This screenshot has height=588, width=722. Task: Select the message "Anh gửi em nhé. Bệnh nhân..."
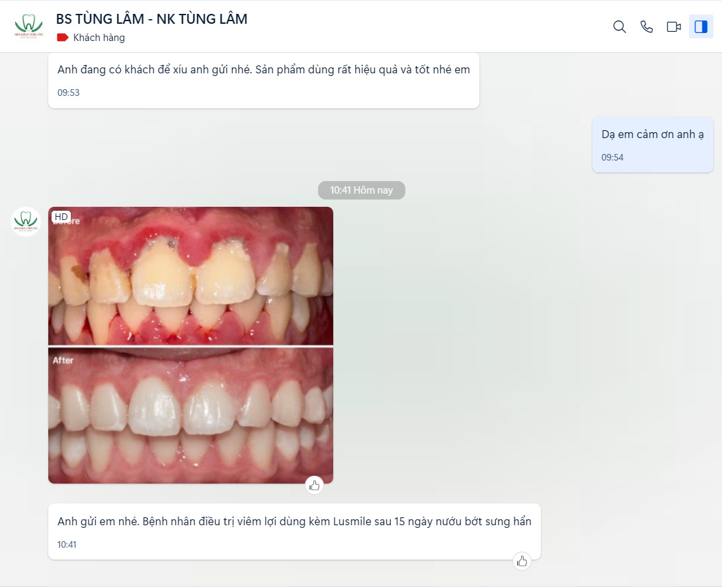point(294,521)
